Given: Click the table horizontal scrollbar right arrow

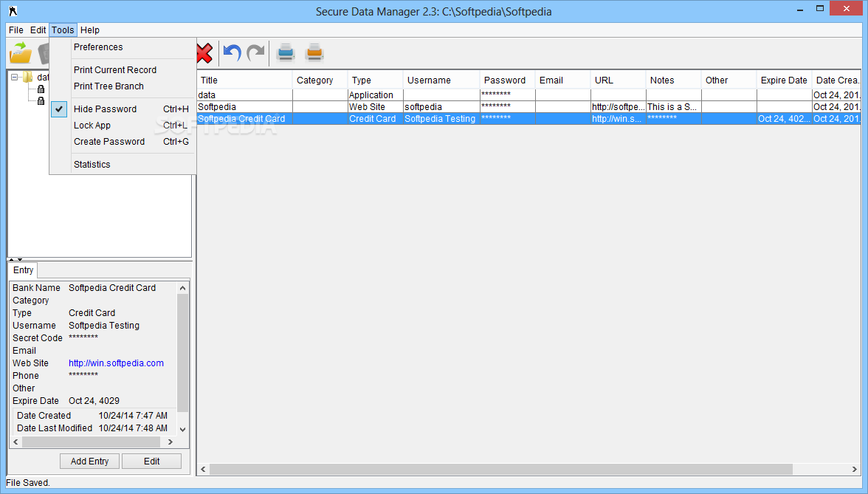Looking at the screenshot, I should [855, 469].
